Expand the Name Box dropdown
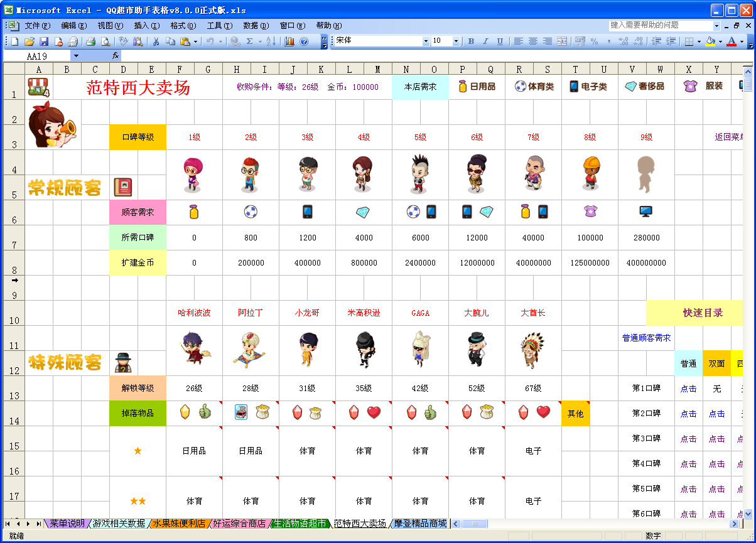Viewport: 756px width, 543px height. (x=75, y=56)
